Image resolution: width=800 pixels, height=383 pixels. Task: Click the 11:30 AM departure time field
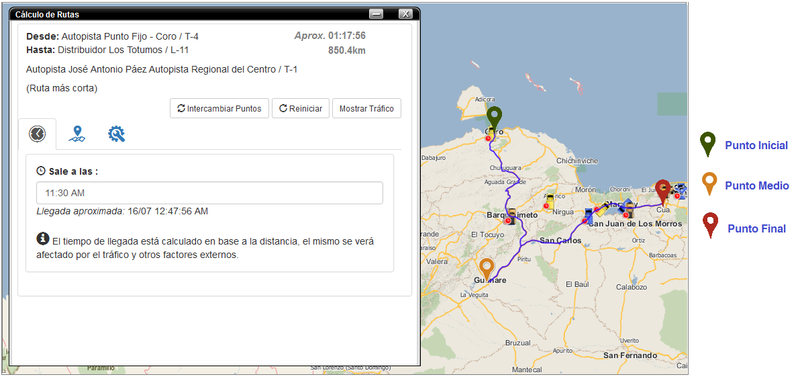click(209, 193)
